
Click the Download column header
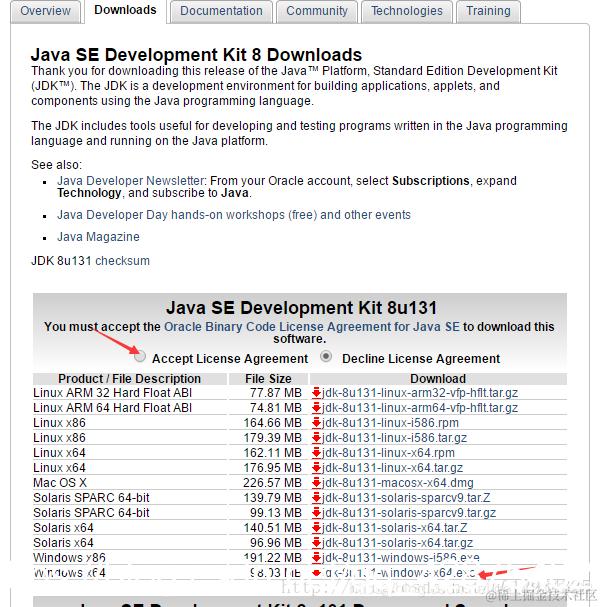pos(438,379)
